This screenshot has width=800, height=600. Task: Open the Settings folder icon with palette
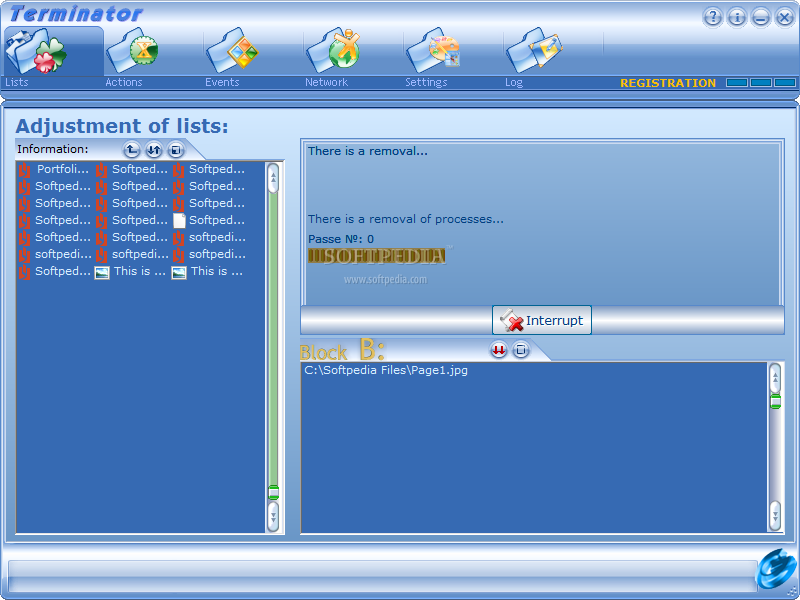tap(433, 51)
